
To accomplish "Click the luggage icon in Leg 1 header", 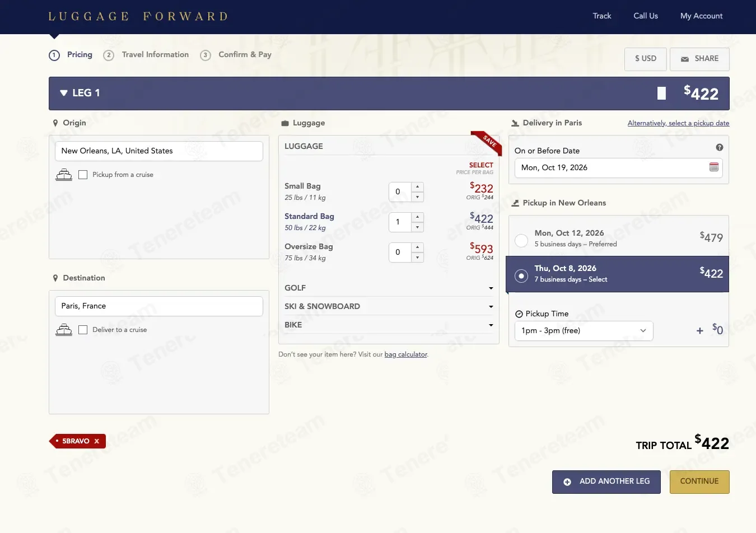I will (661, 93).
